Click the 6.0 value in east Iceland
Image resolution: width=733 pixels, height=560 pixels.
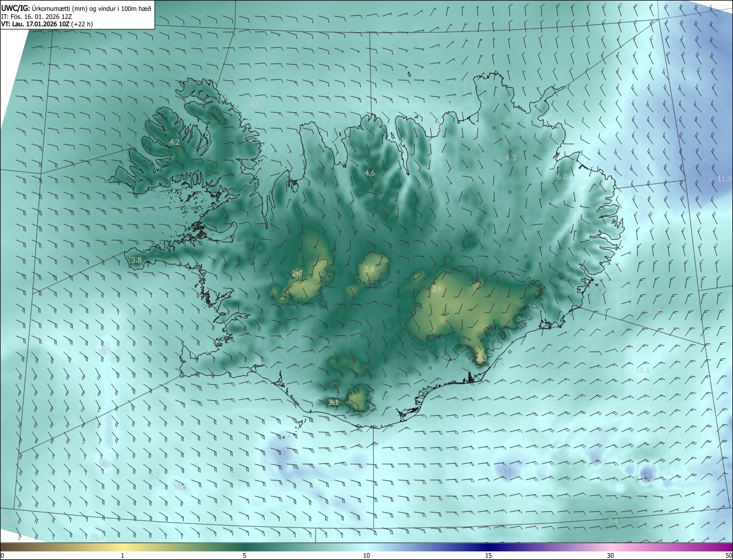[562, 177]
